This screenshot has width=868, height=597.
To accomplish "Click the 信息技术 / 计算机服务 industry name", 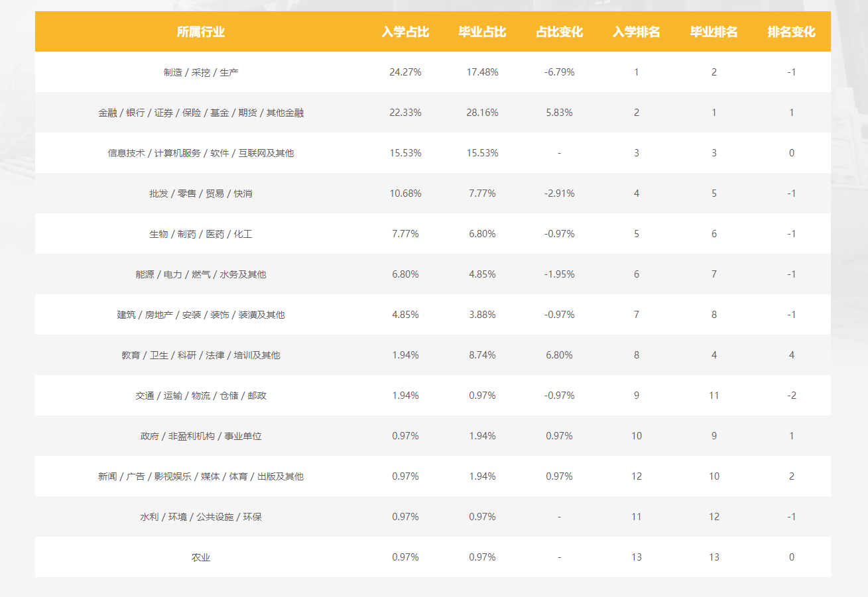I will tap(201, 153).
